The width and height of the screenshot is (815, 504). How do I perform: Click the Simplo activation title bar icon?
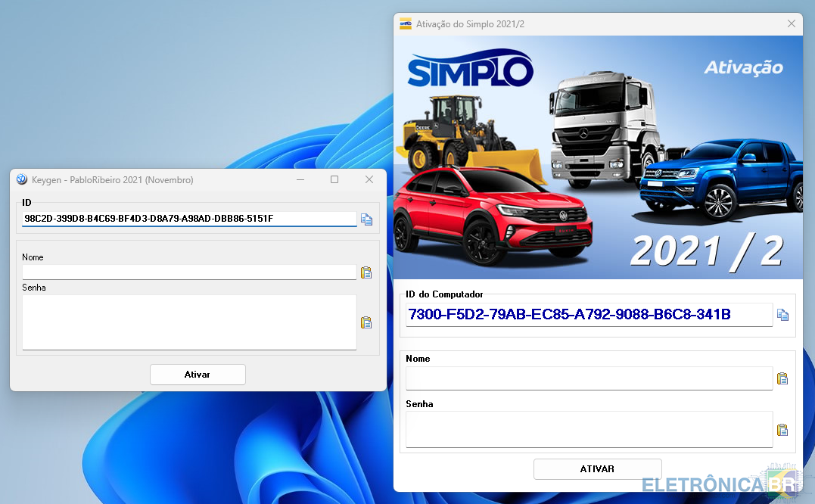(x=406, y=23)
